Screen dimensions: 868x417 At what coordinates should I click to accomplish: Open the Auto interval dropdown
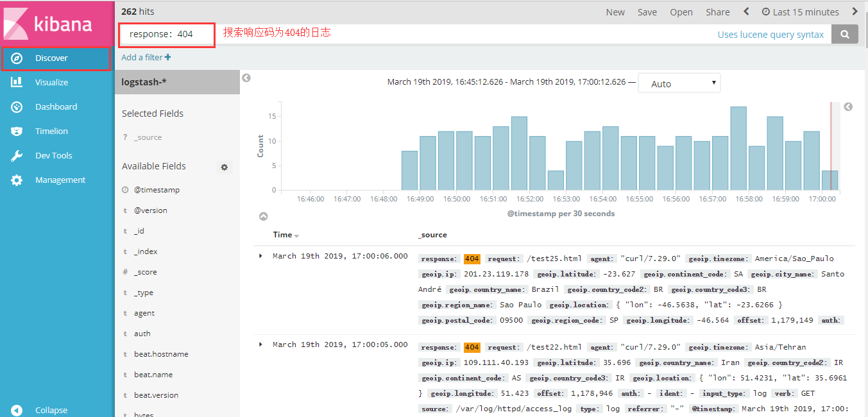click(x=679, y=83)
